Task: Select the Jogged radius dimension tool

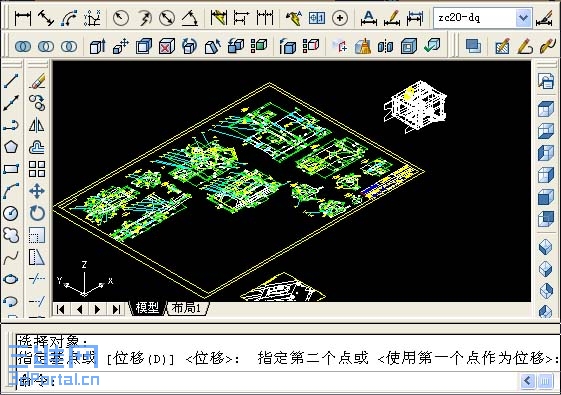Action: [144, 18]
